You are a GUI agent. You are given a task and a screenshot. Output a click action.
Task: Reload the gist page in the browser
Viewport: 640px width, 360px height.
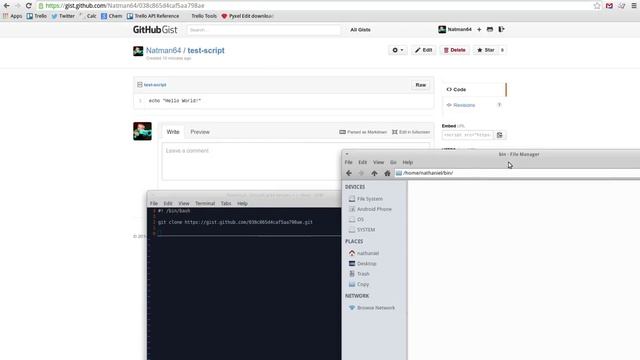click(29, 6)
